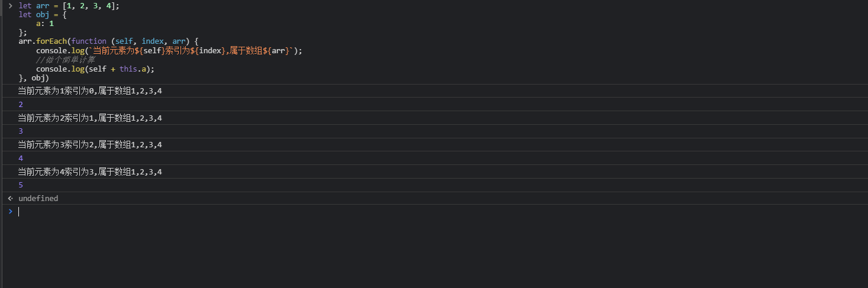Viewport: 868px width, 288px height.
Task: Select the log message for element 3 index 2
Action: click(90, 145)
